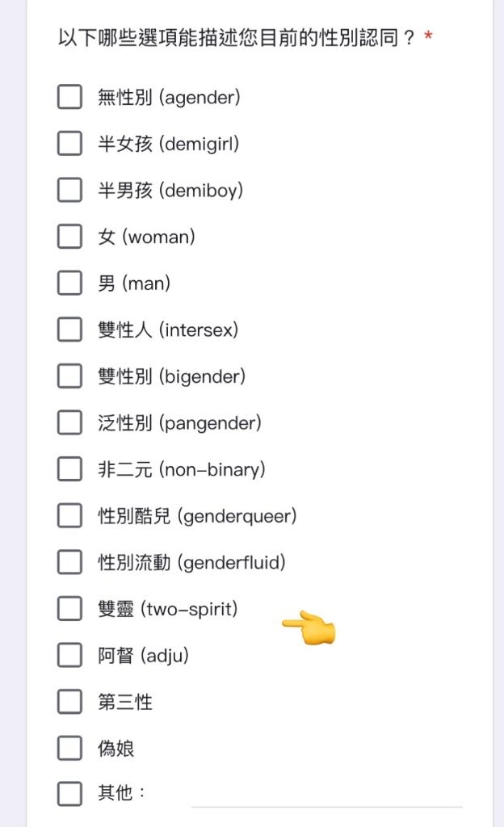Viewport: 504px width, 827px height.
Task: Click the 性別流動 (genderfluid) label text
Action: 192,562
